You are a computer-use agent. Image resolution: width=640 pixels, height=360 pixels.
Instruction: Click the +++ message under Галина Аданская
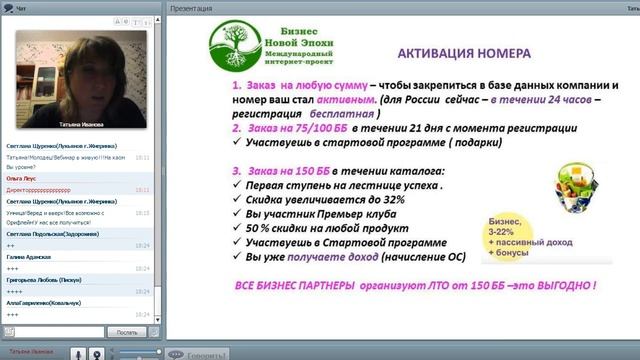tap(13, 269)
